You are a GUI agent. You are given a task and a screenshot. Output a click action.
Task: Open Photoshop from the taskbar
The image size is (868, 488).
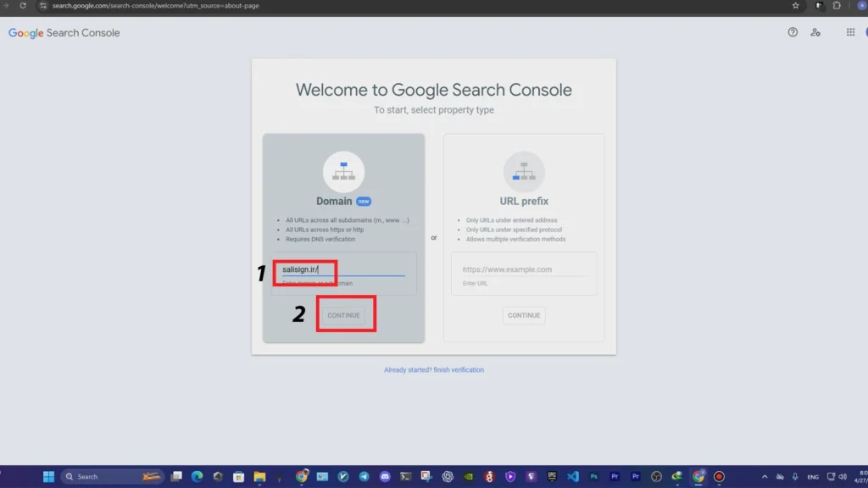(593, 476)
